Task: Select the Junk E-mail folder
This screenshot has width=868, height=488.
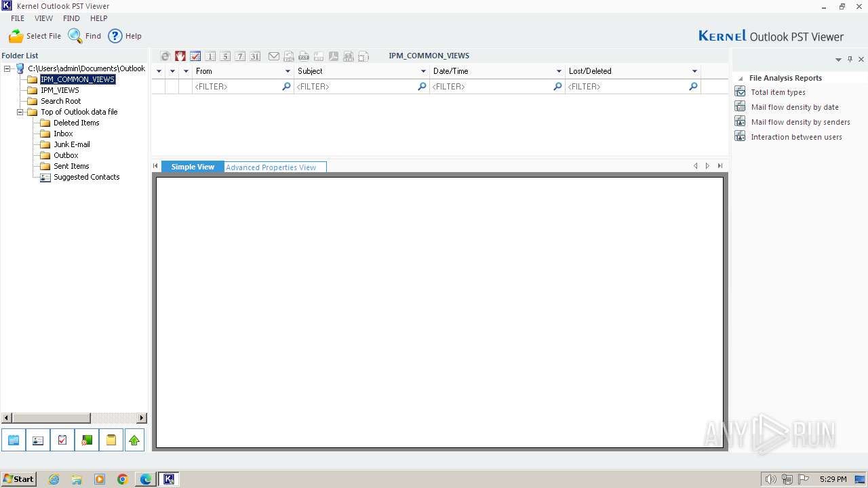Action: pyautogui.click(x=72, y=144)
